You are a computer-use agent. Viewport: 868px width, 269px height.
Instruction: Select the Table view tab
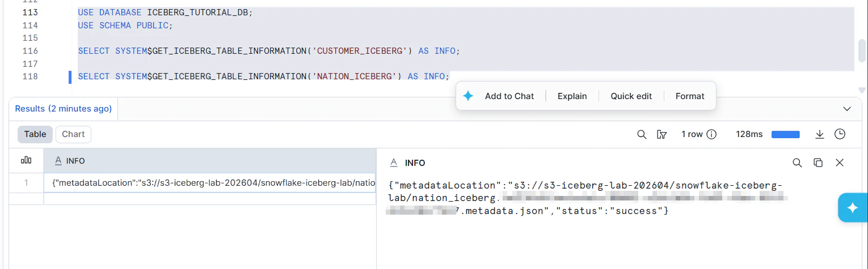click(35, 134)
